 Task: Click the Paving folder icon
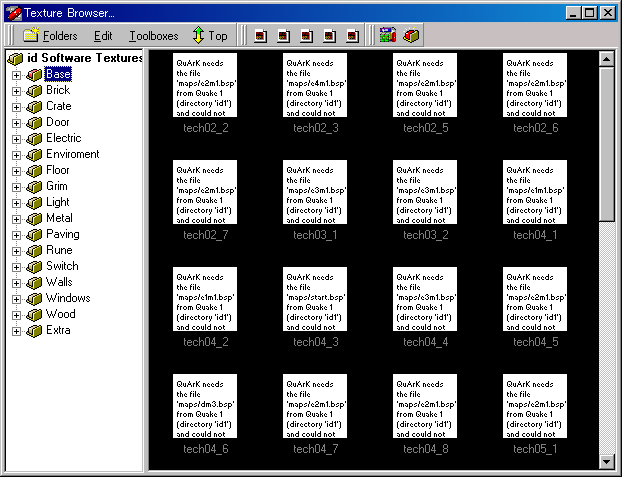tap(34, 235)
